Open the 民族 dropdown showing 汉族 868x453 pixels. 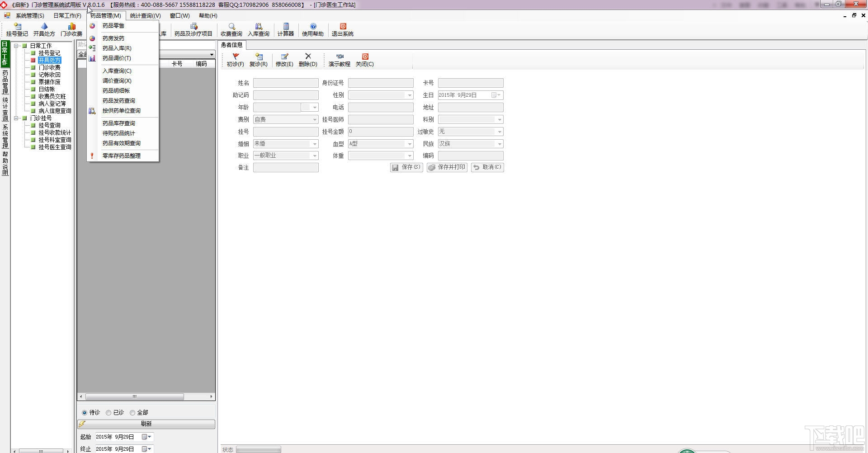click(x=500, y=144)
